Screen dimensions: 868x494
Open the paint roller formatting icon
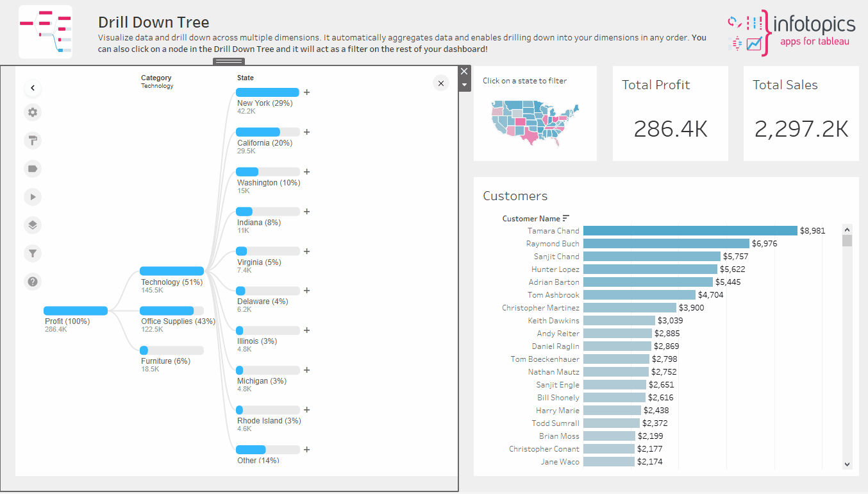[33, 141]
